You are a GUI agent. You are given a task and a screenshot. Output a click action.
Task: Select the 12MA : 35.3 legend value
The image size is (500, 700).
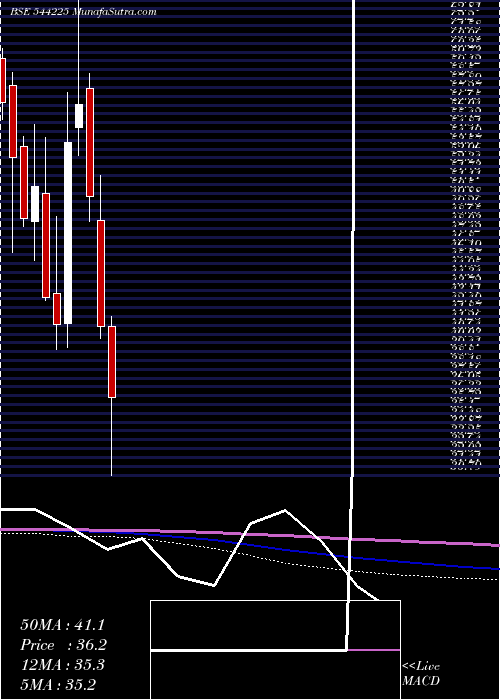pyautogui.click(x=62, y=665)
